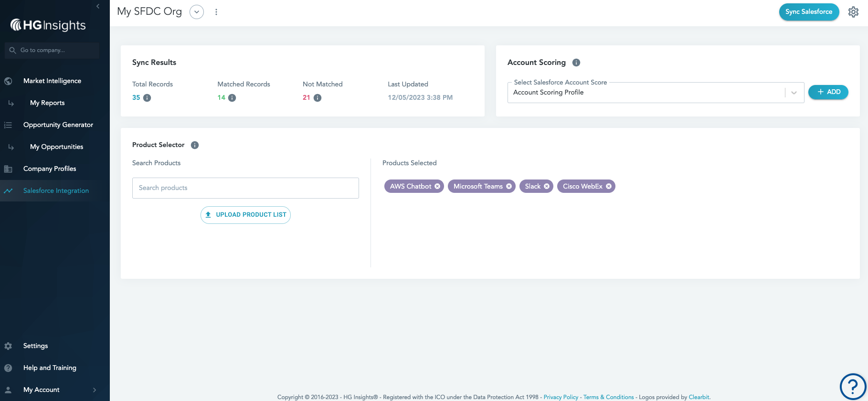Focus the Go to company search field
868x401 pixels.
pos(52,50)
